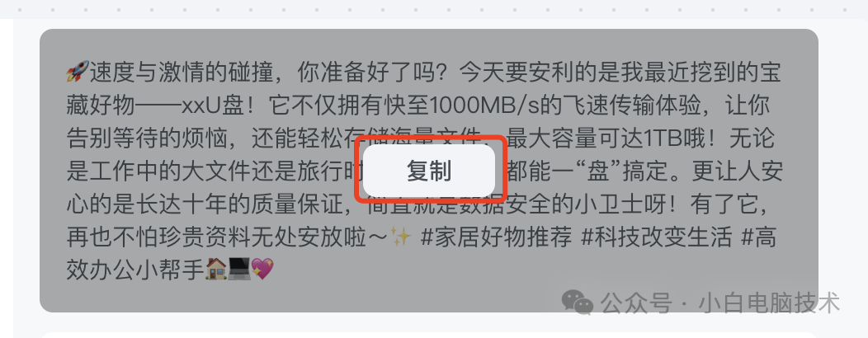The width and height of the screenshot is (868, 338).
Task: Click the laptop emoji in the message
Action: [239, 270]
